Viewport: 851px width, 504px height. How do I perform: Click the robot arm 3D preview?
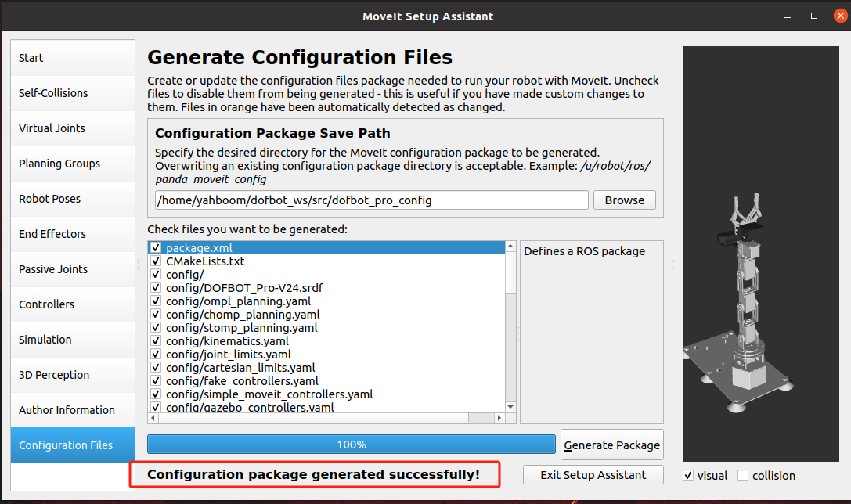tap(760, 254)
